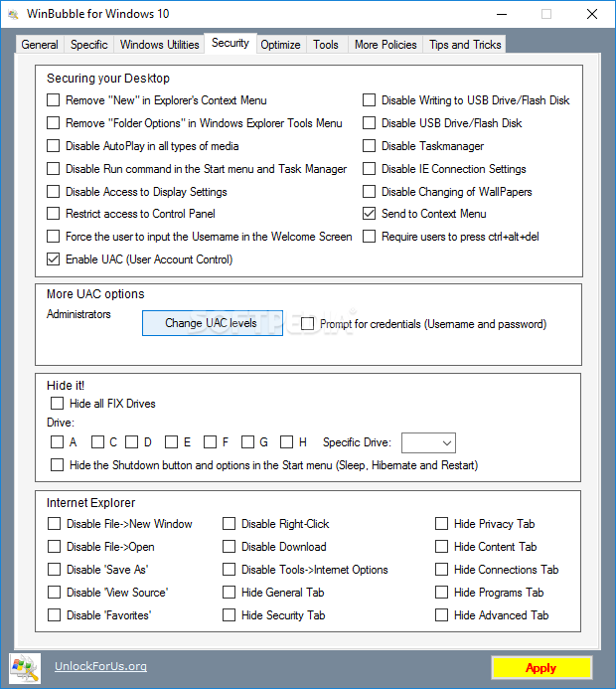Screen dimensions: 616x689
Task: Check Hide the Shutdown button and options
Action: tap(57, 465)
